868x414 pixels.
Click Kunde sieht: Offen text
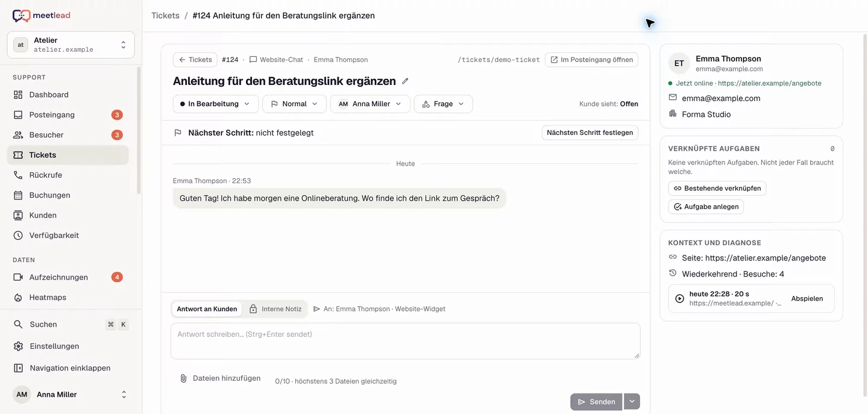[x=608, y=104]
